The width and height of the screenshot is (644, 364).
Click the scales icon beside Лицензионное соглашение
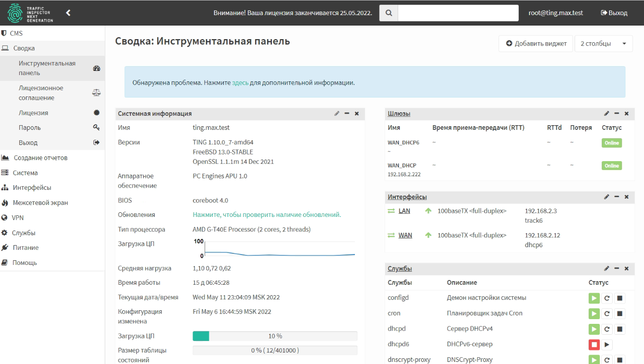click(96, 92)
